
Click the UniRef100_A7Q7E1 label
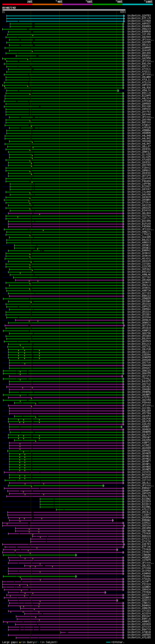139,397
